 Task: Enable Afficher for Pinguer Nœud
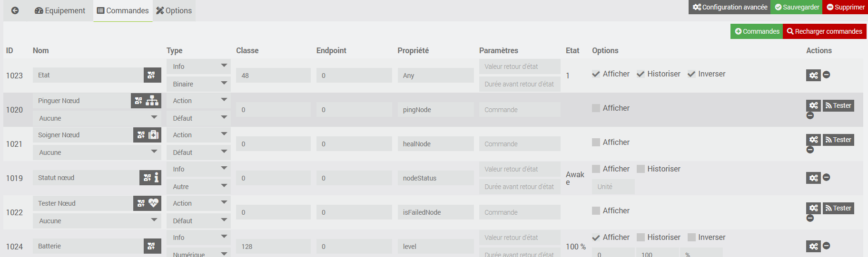(596, 108)
